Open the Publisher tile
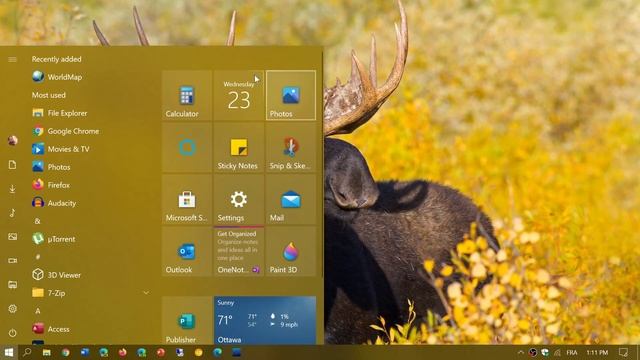Image resolution: width=640 pixels, height=360 pixels. (187, 320)
